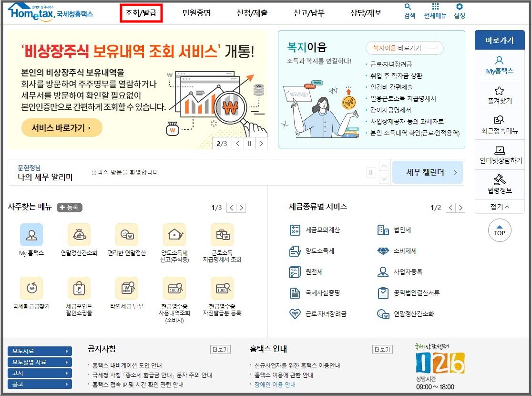Show next 알리미 message with down arrow
This screenshot has width=532, height=396.
pos(384,178)
